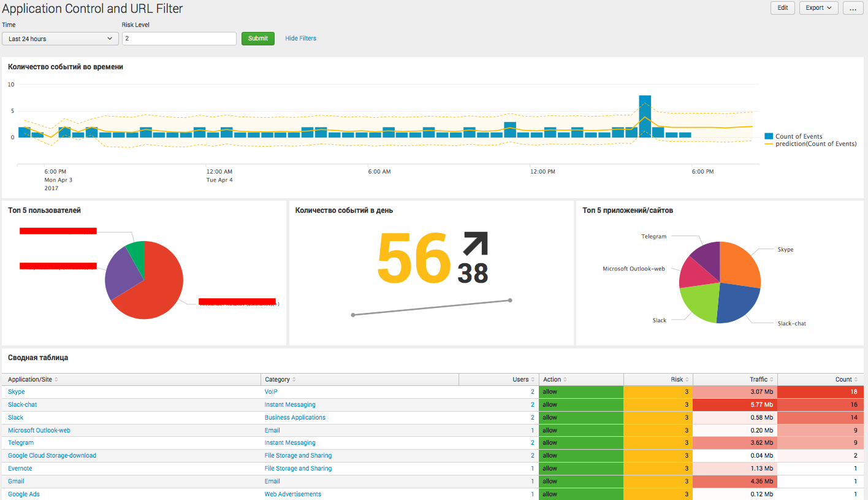Click the risk value 3 in Gmail row

pos(658,482)
